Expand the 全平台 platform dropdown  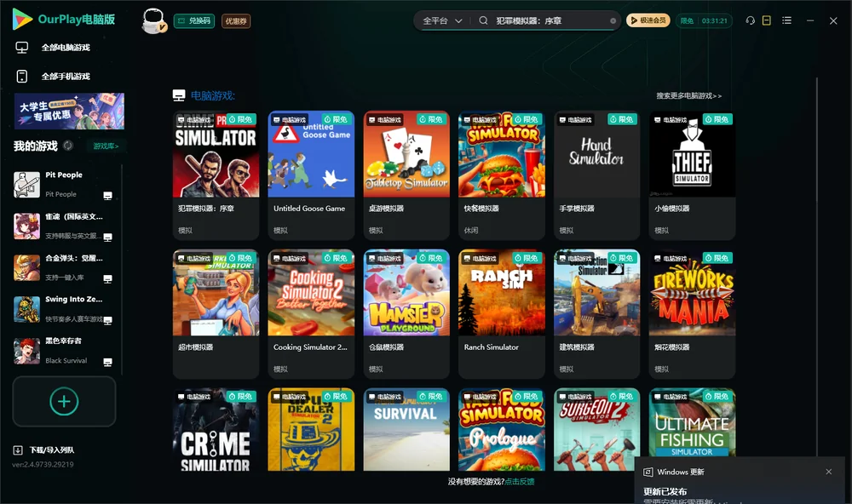(441, 20)
